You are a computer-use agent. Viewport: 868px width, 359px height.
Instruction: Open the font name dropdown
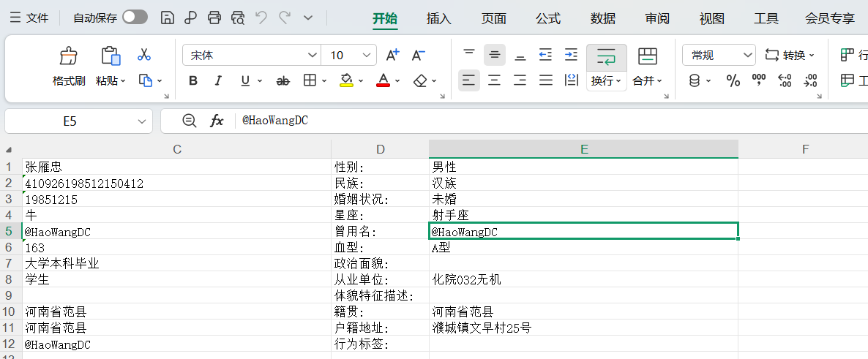pos(312,56)
